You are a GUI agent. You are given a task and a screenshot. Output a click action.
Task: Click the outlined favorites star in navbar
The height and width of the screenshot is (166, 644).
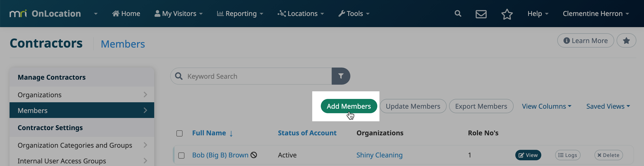507,14
